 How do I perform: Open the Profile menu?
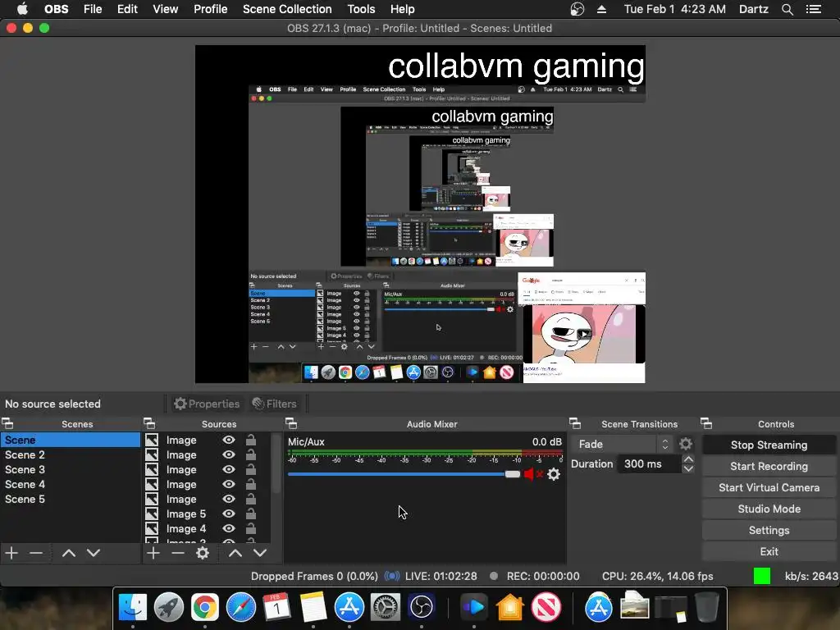pos(211,9)
